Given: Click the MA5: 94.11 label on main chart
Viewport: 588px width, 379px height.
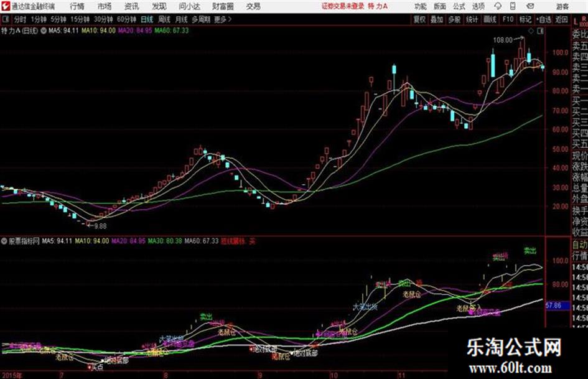Looking at the screenshot, I should coord(63,30).
